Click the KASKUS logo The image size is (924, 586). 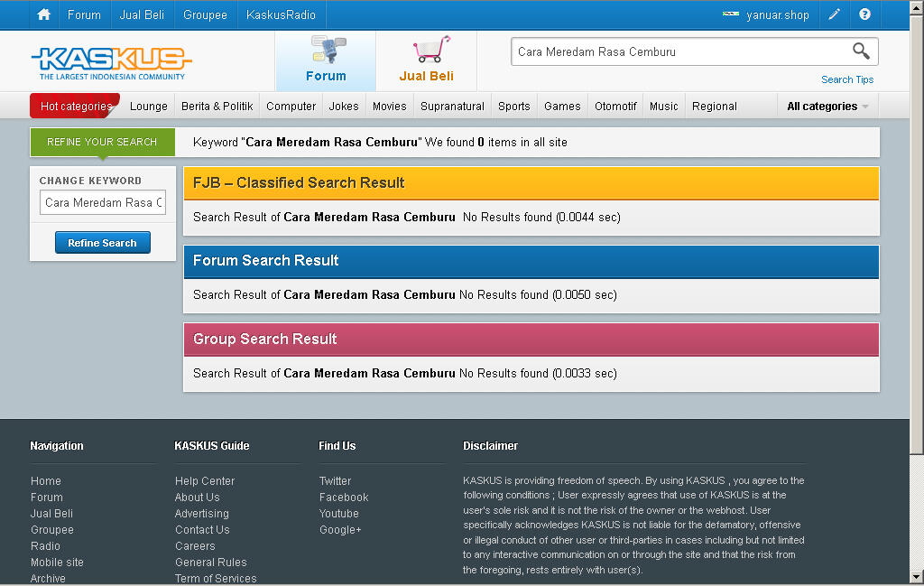click(111, 63)
